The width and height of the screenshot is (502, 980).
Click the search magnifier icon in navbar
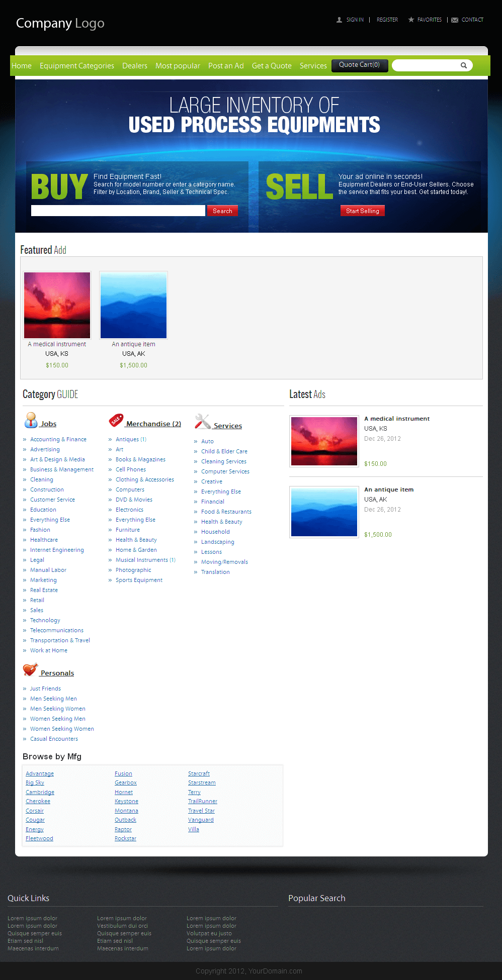[464, 65]
